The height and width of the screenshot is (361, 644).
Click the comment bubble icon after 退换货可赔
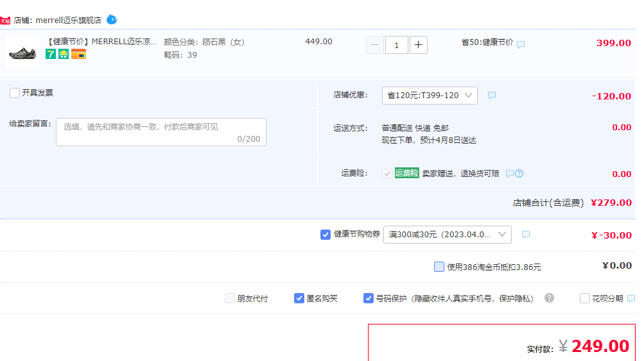[x=510, y=174]
